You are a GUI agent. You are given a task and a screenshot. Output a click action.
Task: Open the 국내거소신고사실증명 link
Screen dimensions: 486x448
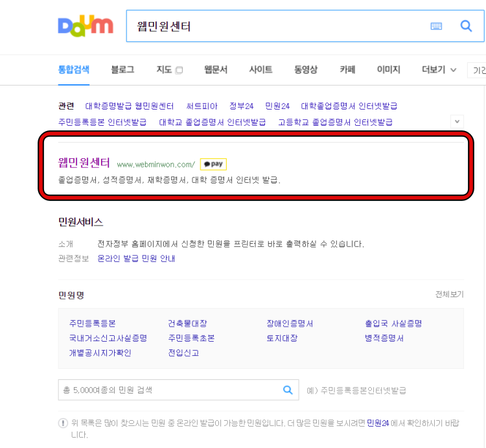point(108,338)
